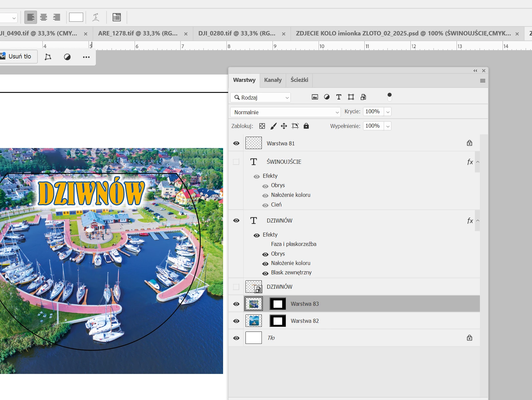
Task: Switch to the Kanały tab
Action: point(273,80)
